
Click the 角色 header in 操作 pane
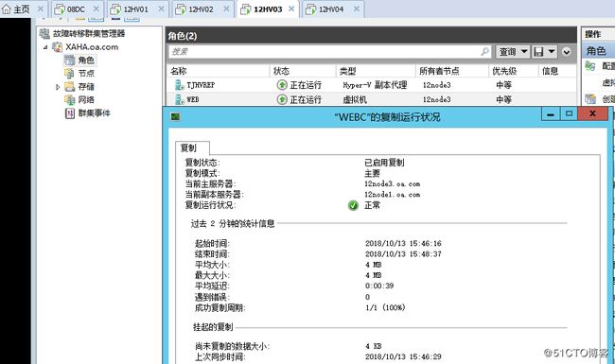pyautogui.click(x=598, y=51)
